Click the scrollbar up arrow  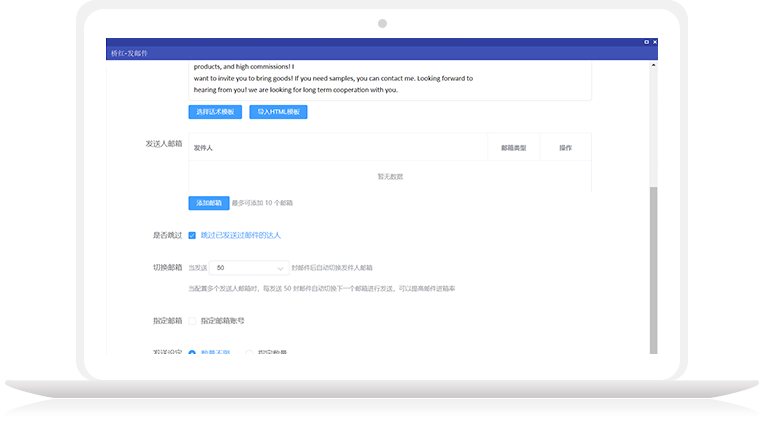point(654,65)
